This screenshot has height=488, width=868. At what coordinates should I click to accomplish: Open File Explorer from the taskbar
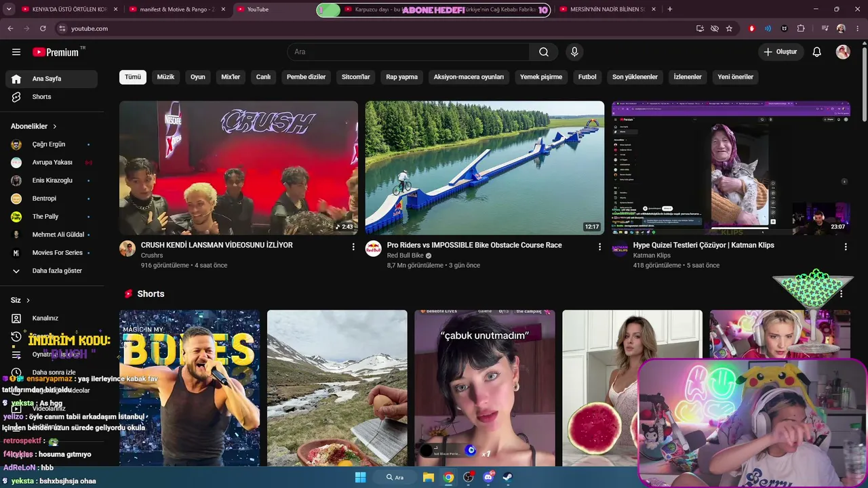point(429,477)
